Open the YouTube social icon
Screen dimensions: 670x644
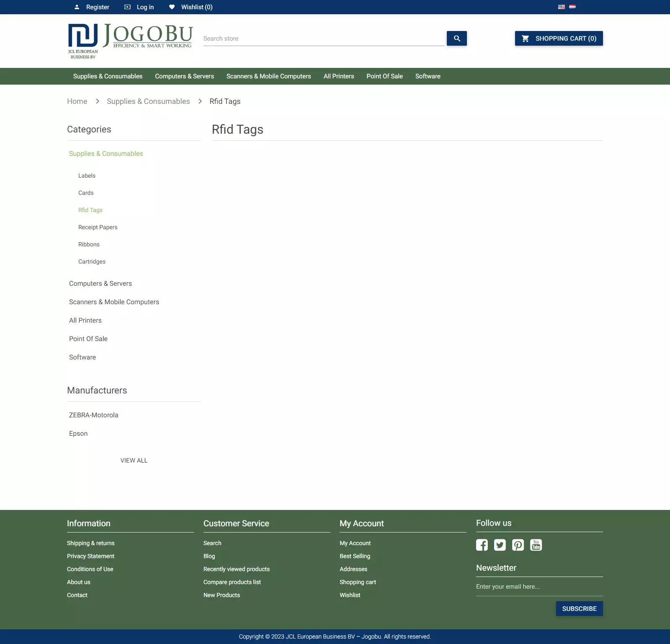[536, 545]
